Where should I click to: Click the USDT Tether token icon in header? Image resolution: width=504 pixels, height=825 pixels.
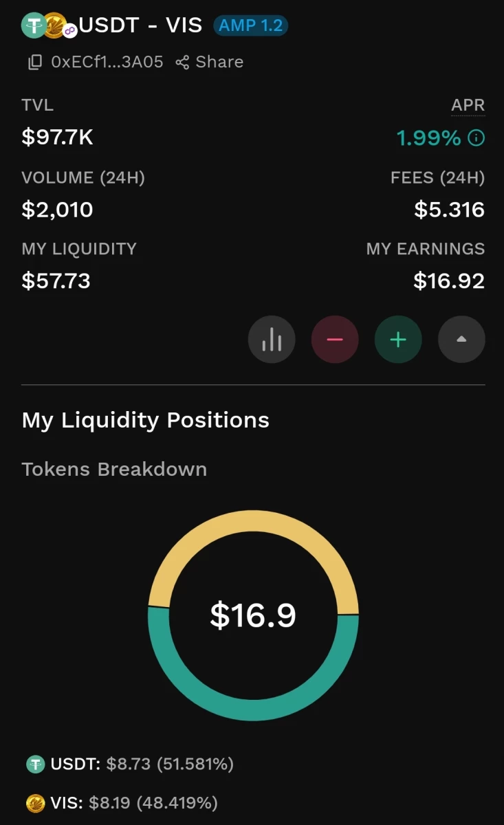(33, 25)
